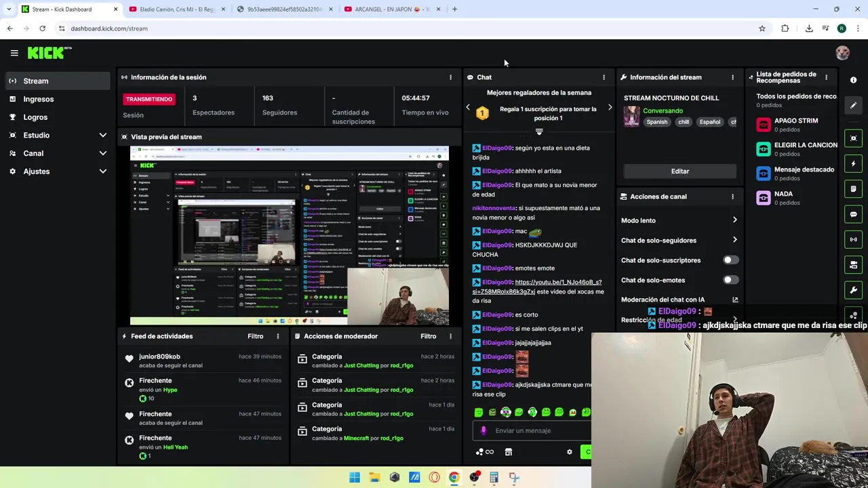Click ELEGIR LA CANCION reward icon

[x=764, y=149]
